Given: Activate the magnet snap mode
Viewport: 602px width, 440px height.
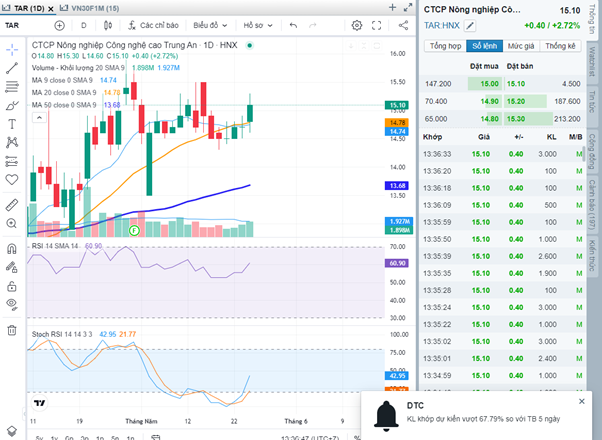Looking at the screenshot, I should pyautogui.click(x=12, y=249).
